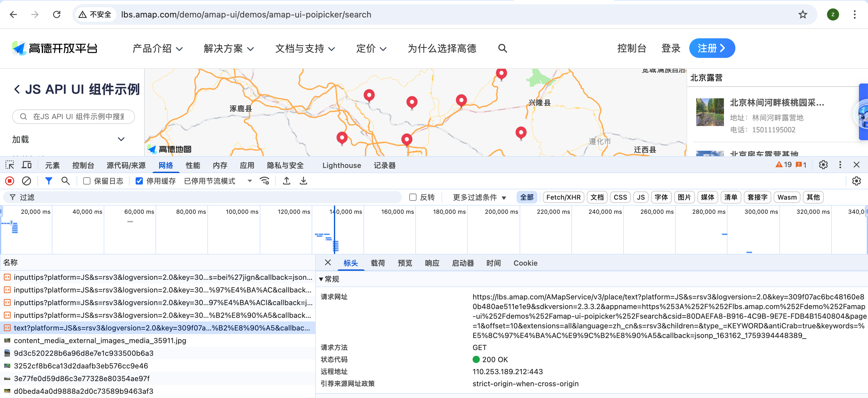Stop recording network log

click(x=10, y=181)
